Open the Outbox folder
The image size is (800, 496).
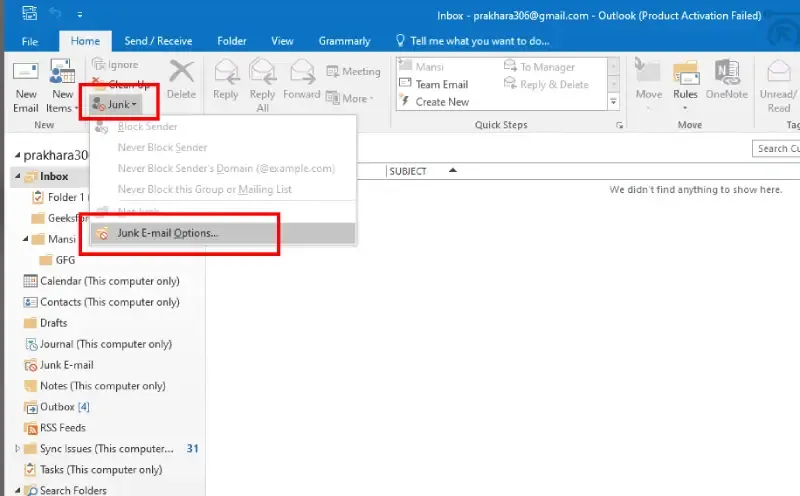tap(58, 407)
